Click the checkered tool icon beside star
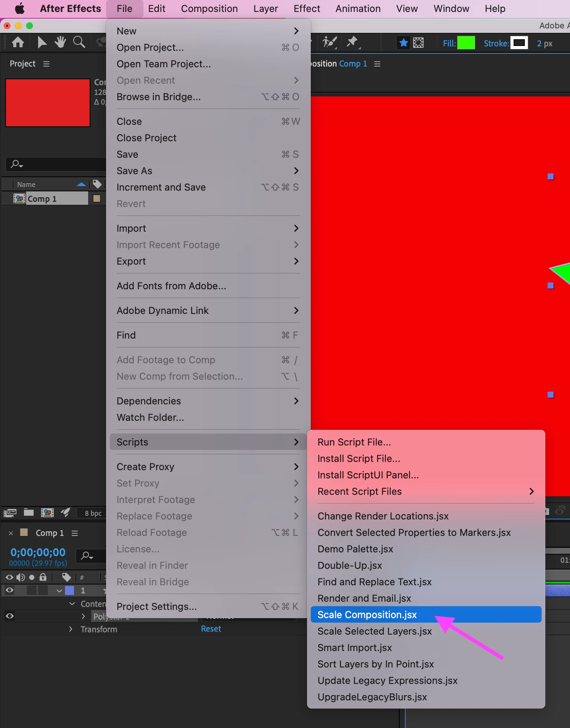 click(x=418, y=43)
